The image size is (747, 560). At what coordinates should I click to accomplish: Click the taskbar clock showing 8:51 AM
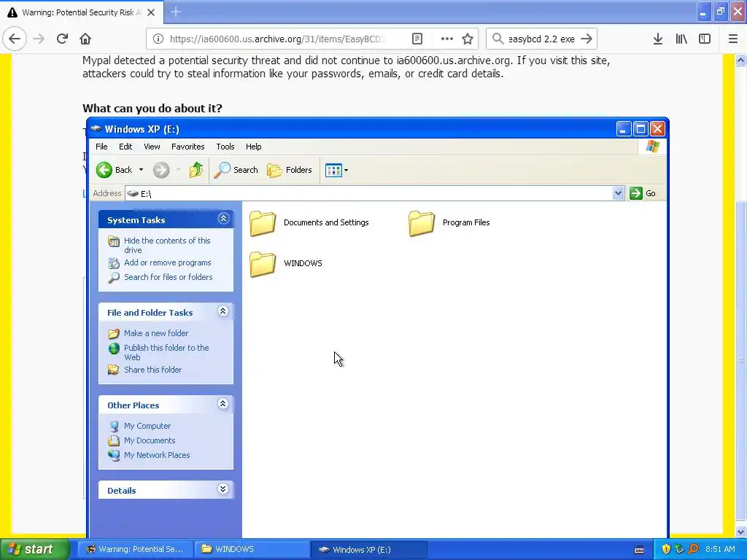coord(720,550)
